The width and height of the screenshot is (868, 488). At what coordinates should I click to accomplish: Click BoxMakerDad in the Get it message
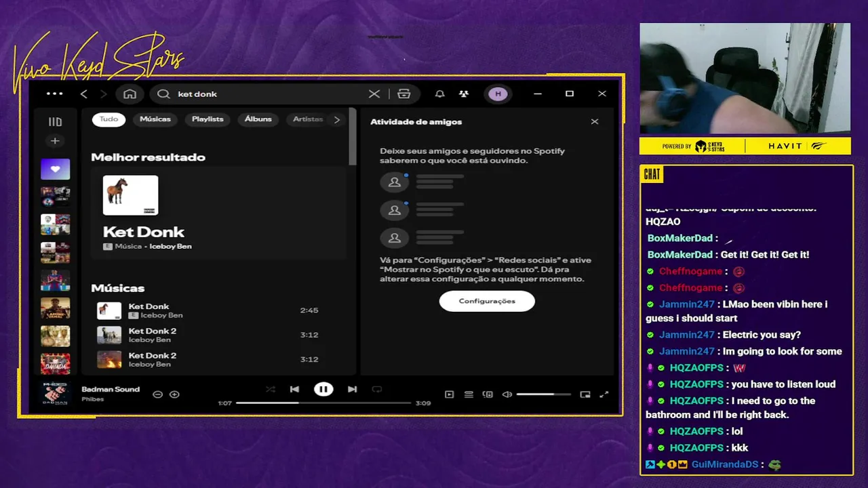[680, 255]
